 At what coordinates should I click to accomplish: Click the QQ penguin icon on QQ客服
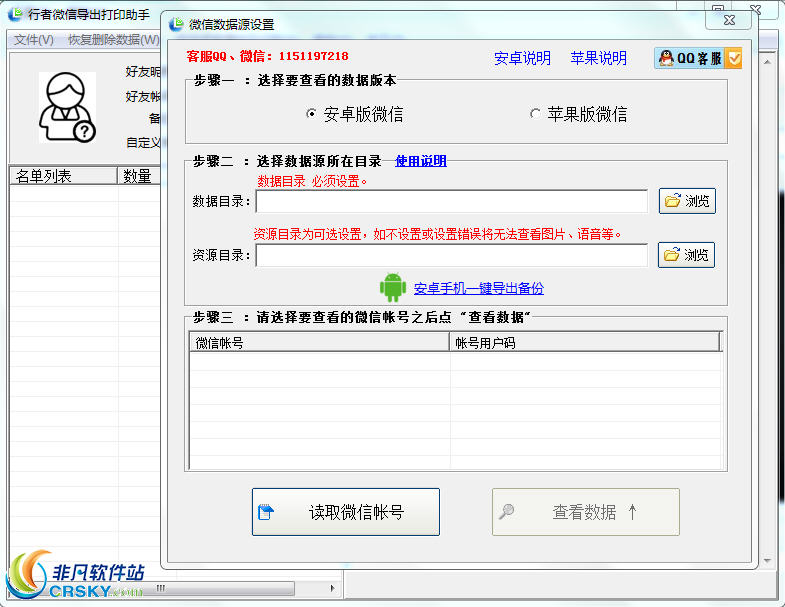[666, 58]
